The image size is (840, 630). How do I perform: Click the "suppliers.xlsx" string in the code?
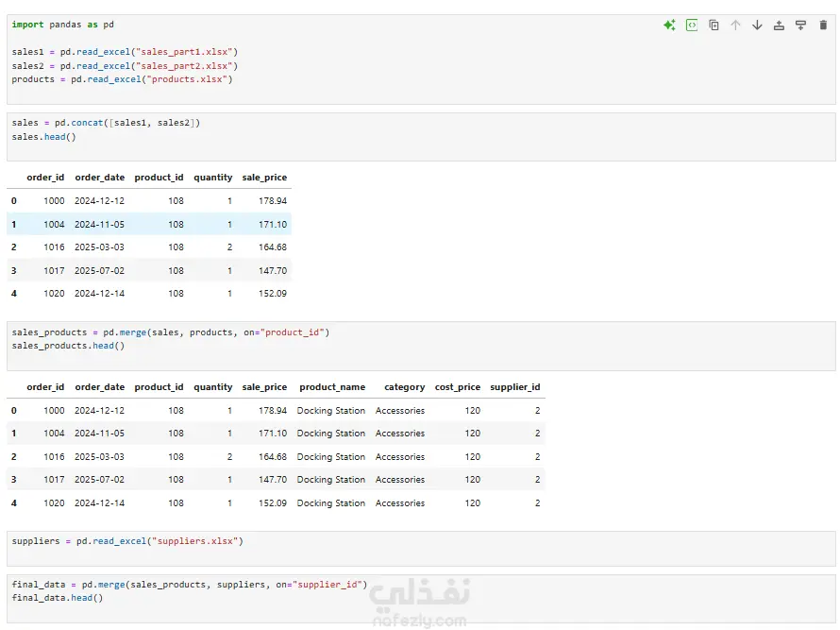coord(195,541)
